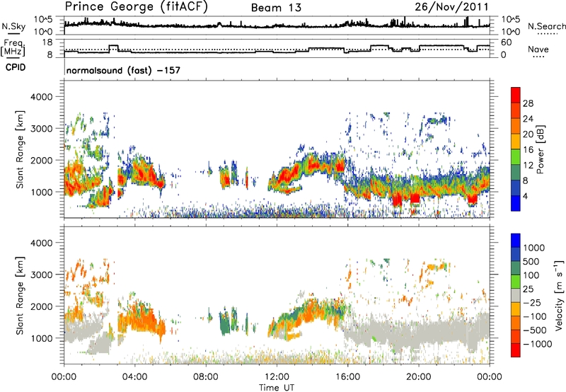Select the 'Nave' legend label

point(538,50)
